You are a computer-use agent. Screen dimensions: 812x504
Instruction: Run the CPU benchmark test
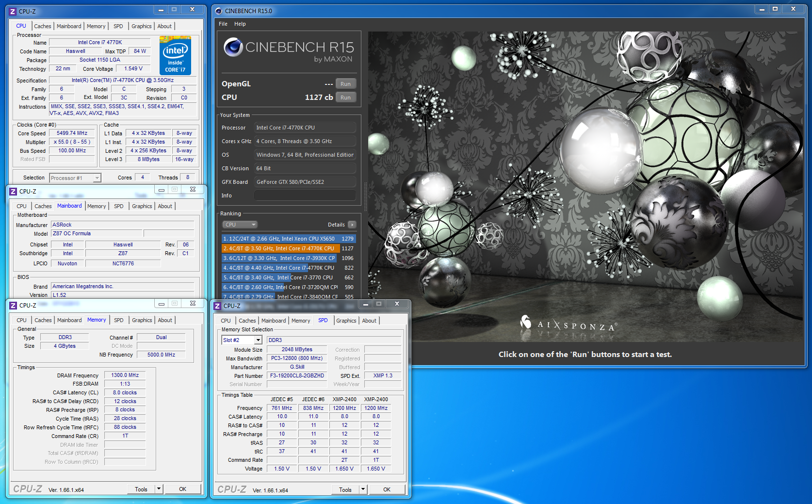click(x=345, y=98)
